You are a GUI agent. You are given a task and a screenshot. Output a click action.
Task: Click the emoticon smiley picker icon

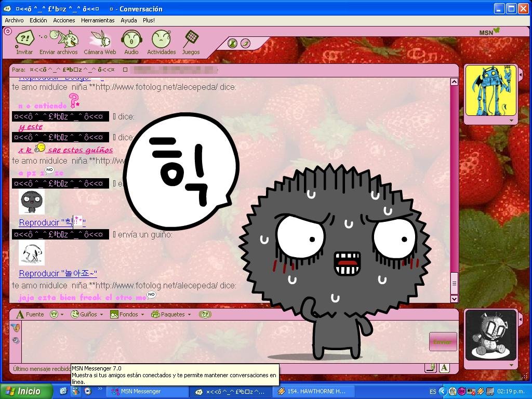(x=54, y=314)
